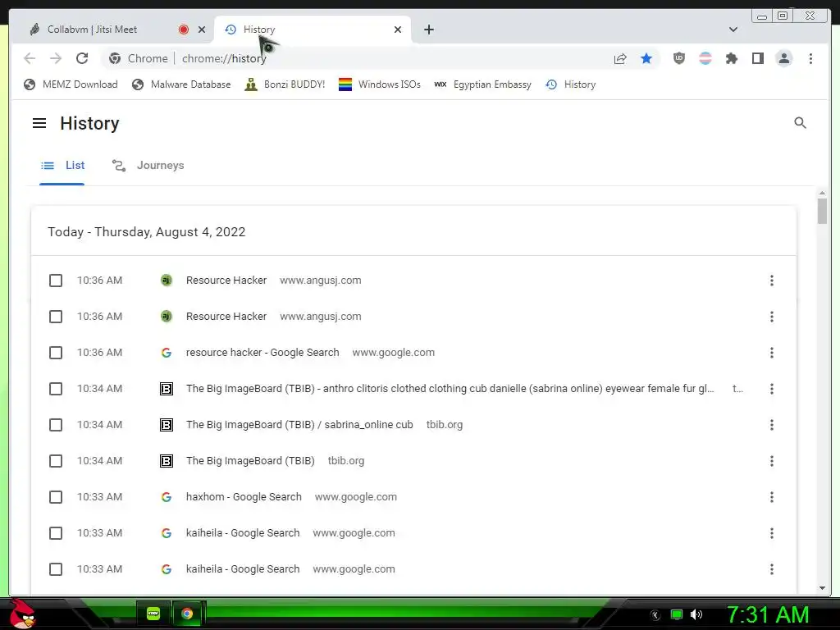Open the uBlock shield extension icon
Screen dimensions: 840x630
click(678, 58)
